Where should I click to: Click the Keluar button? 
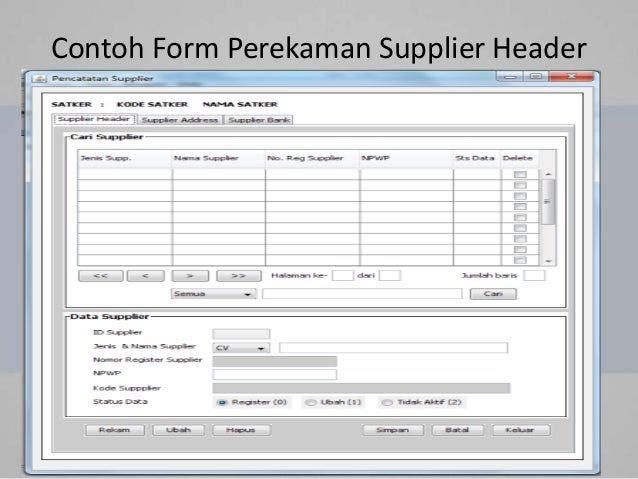pyautogui.click(x=521, y=430)
